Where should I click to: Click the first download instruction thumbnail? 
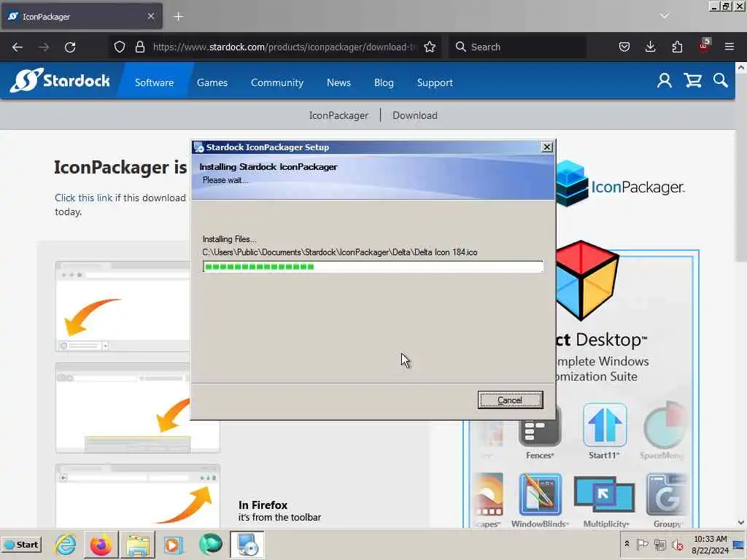[123, 306]
